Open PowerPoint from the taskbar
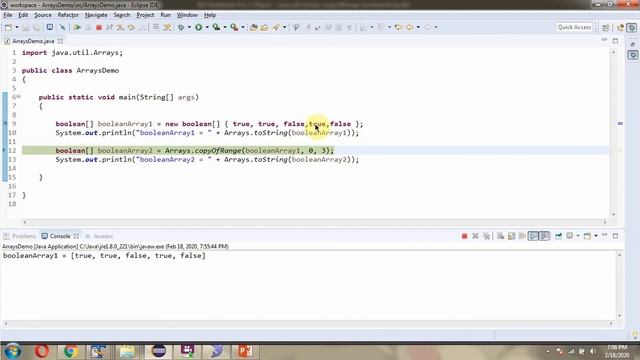 [x=245, y=351]
